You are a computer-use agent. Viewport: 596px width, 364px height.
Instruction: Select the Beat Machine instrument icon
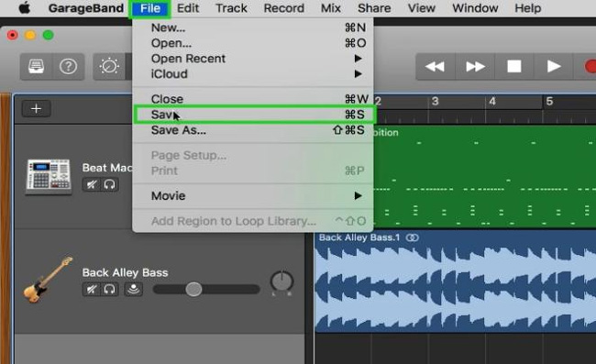coord(49,176)
